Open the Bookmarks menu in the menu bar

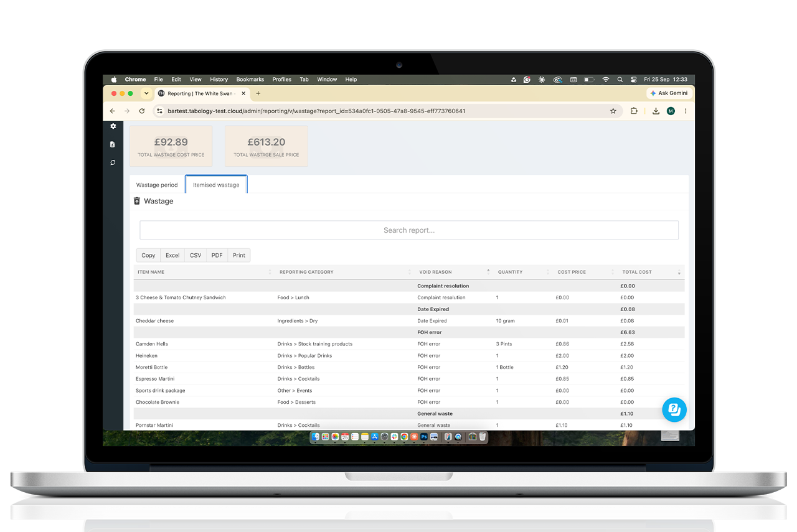pyautogui.click(x=250, y=80)
